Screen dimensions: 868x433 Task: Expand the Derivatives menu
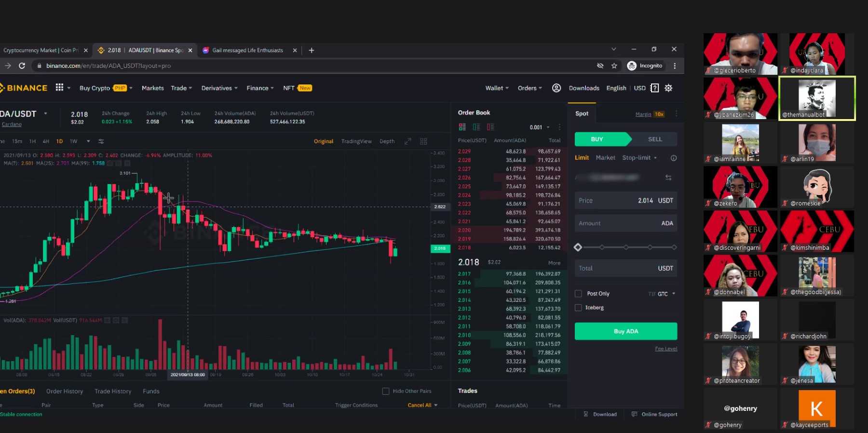pyautogui.click(x=219, y=88)
